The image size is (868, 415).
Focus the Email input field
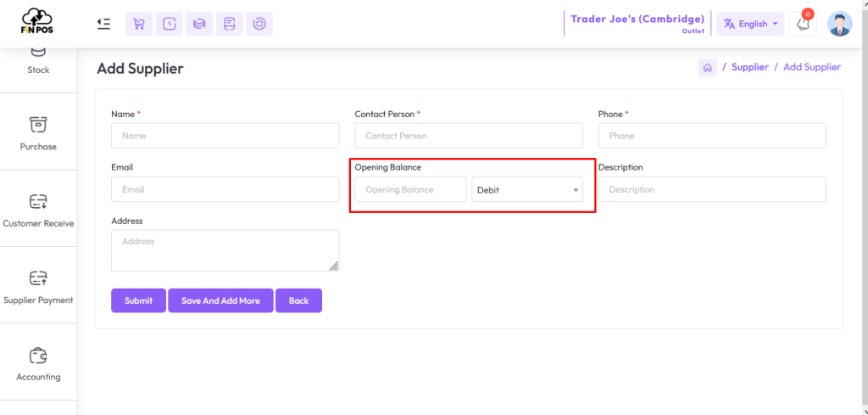click(x=225, y=189)
